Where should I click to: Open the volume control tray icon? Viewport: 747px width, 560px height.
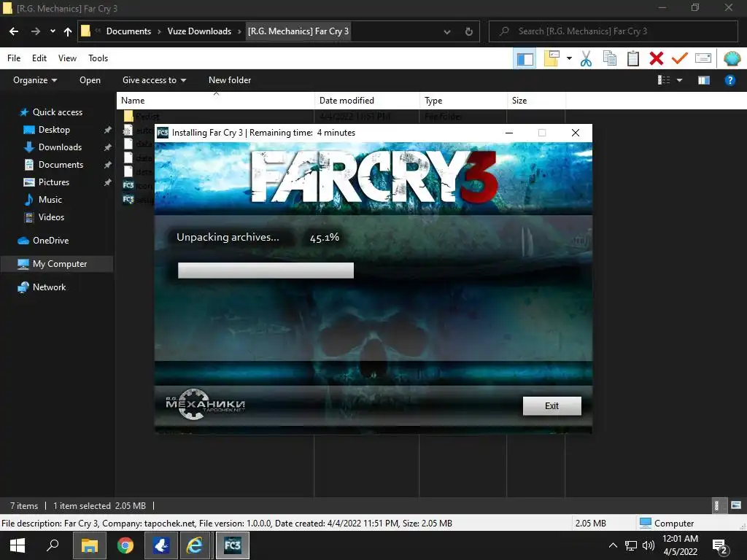649,545
